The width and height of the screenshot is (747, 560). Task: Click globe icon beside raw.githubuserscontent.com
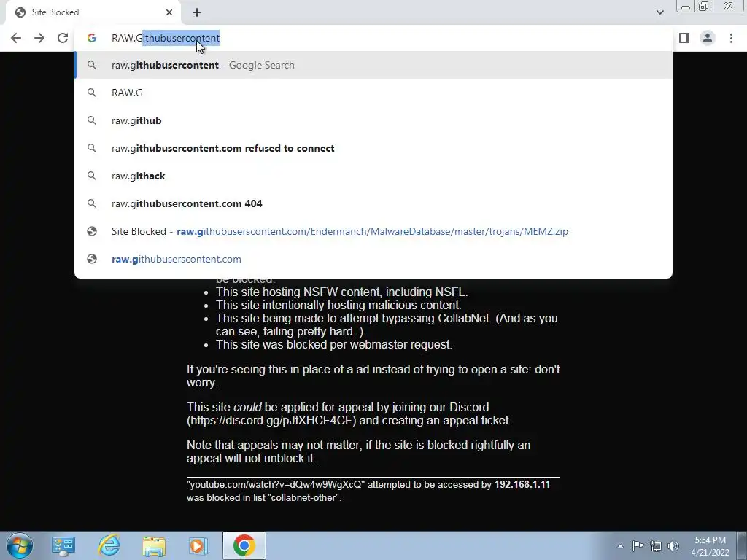(x=91, y=259)
